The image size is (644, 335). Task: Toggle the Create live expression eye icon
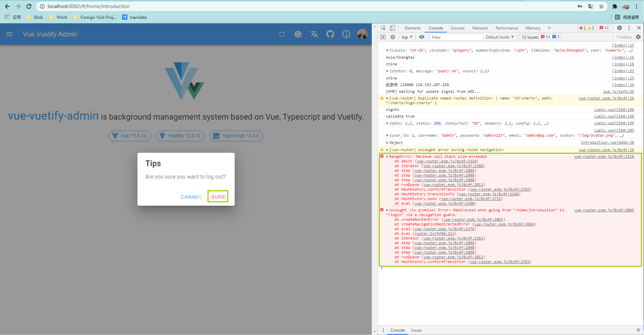pos(422,37)
